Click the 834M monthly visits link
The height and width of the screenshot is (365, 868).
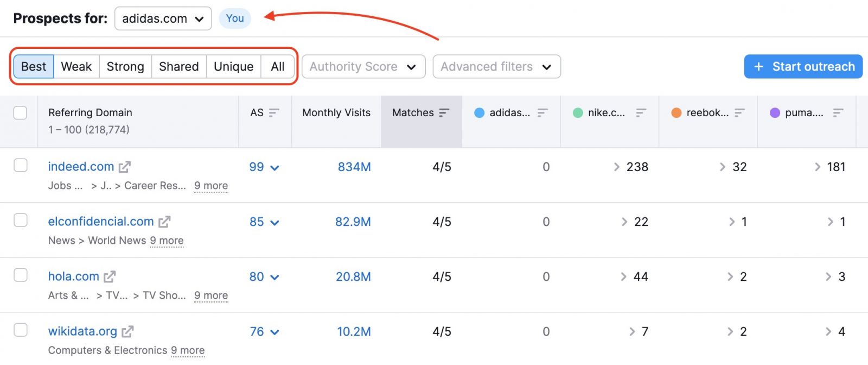[x=354, y=167]
